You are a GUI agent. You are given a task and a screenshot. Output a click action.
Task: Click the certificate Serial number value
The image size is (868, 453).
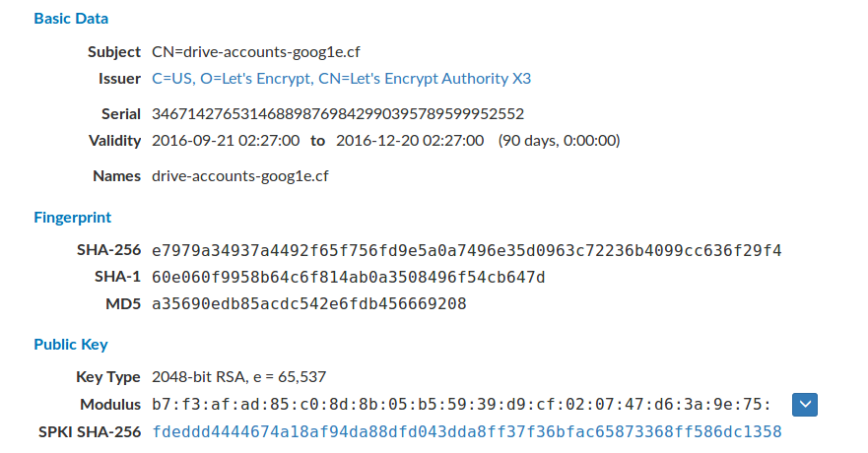pos(338,113)
